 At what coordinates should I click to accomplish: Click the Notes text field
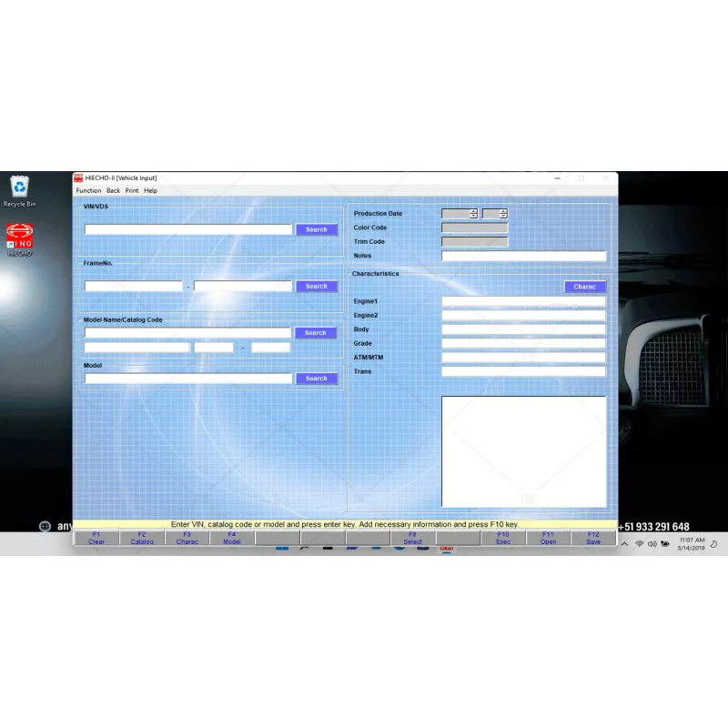click(523, 256)
